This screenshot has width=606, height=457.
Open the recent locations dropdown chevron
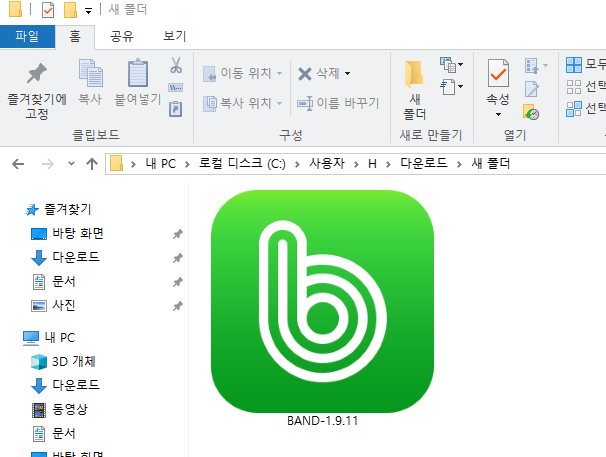pyautogui.click(x=71, y=164)
